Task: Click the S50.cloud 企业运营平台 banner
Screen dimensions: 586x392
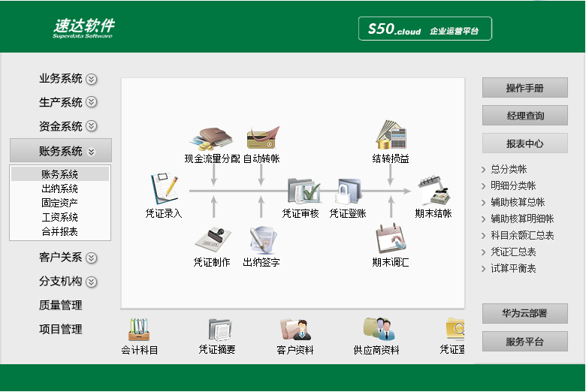Action: click(425, 29)
